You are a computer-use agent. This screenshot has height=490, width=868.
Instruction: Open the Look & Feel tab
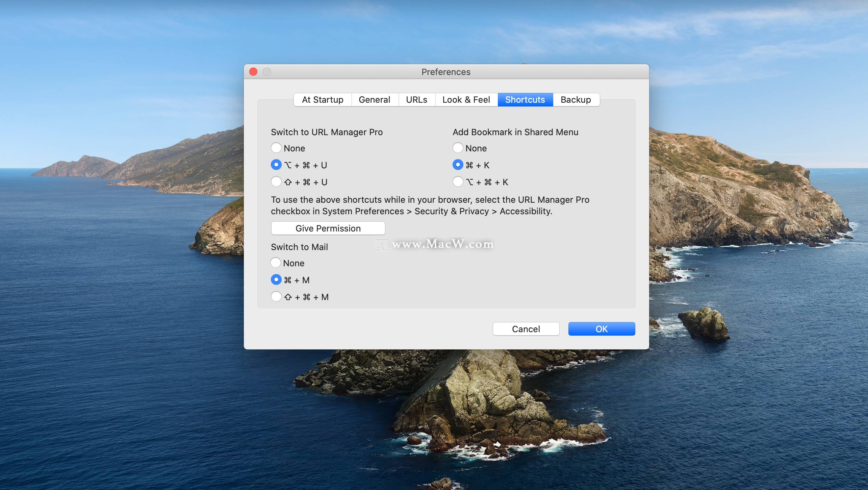click(x=466, y=100)
